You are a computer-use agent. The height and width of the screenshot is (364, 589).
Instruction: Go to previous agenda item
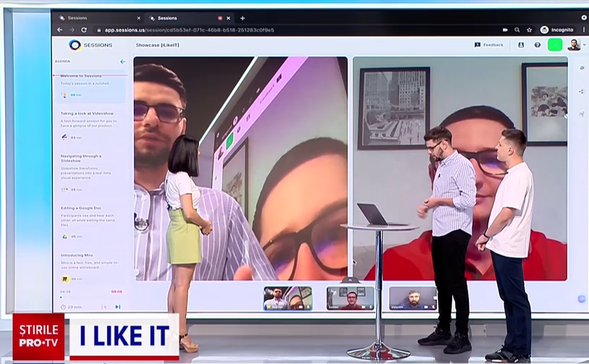[104, 307]
